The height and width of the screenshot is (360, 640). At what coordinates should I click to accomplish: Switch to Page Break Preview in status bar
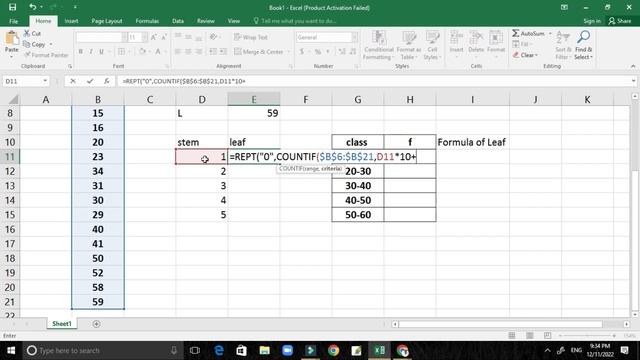[x=547, y=336]
